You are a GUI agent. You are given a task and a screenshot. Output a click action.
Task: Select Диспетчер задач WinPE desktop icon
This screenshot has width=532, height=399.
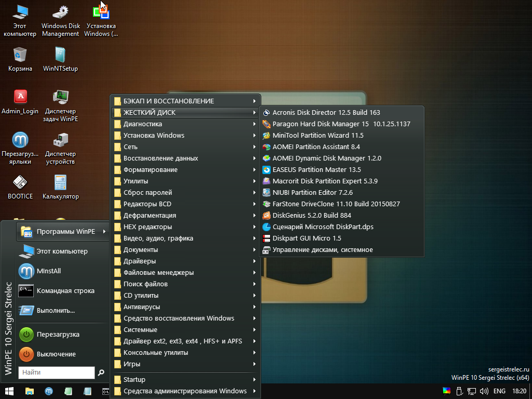click(60, 106)
